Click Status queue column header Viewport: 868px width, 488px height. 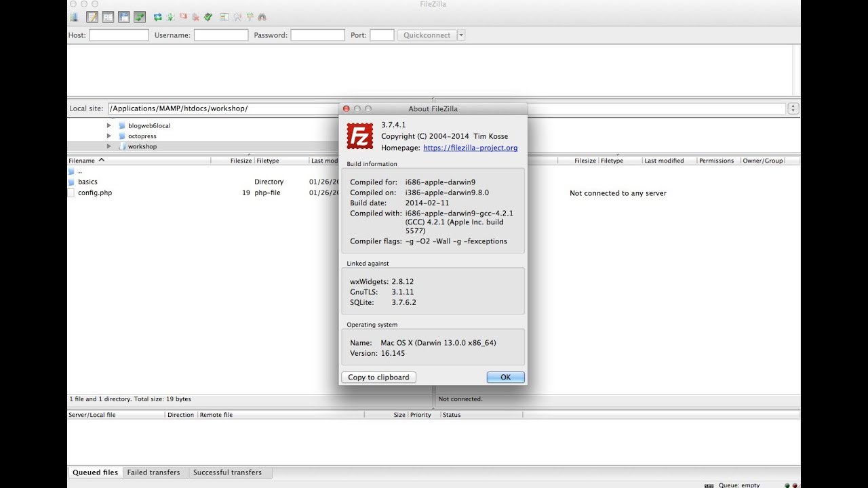click(481, 415)
